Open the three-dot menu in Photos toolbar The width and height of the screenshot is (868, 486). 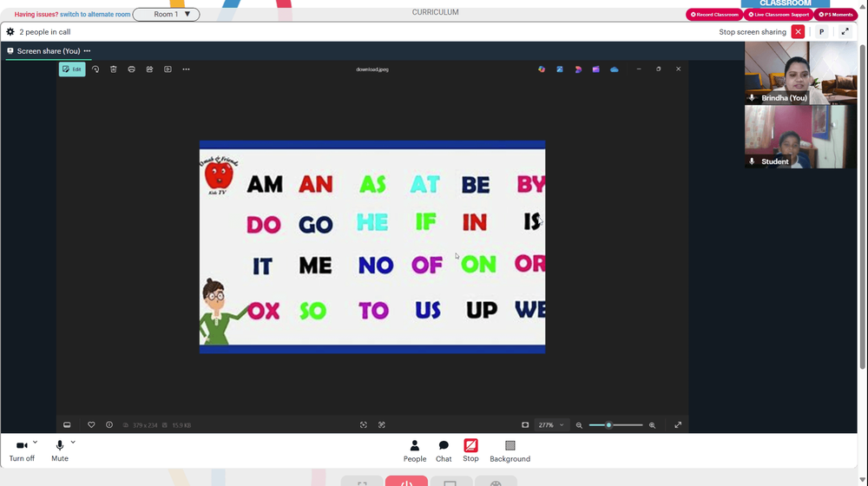pyautogui.click(x=186, y=69)
